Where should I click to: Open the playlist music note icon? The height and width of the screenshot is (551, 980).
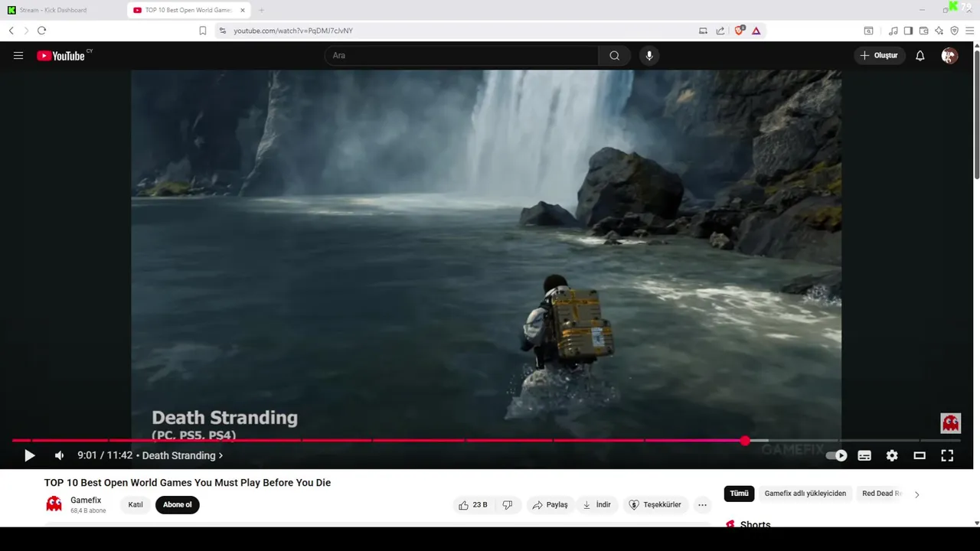pyautogui.click(x=893, y=31)
